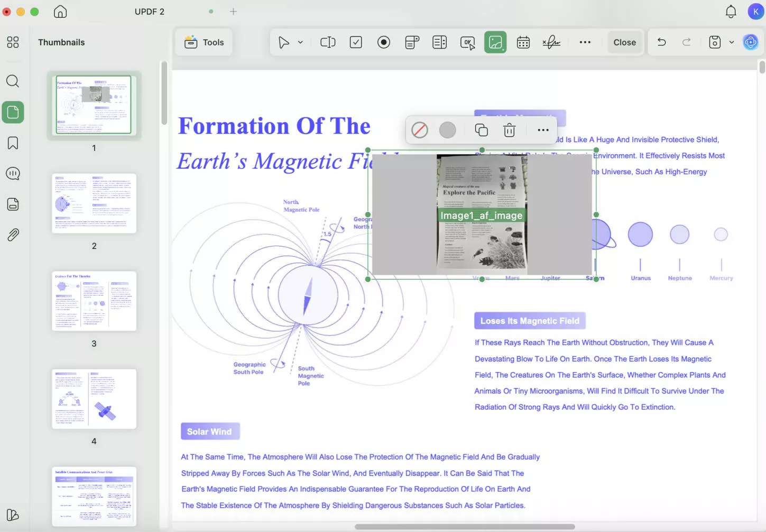Screen dimensions: 766x532
Task: Select the OK button field tool
Action: (467, 42)
